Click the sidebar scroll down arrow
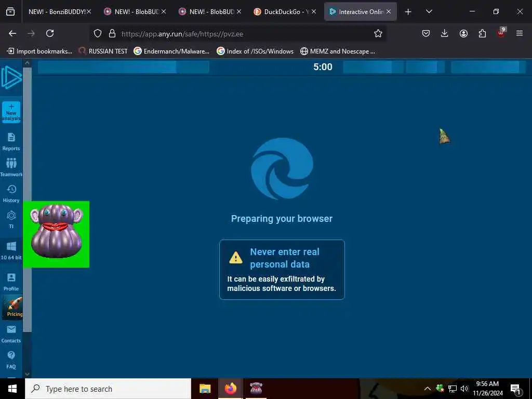 (x=27, y=374)
